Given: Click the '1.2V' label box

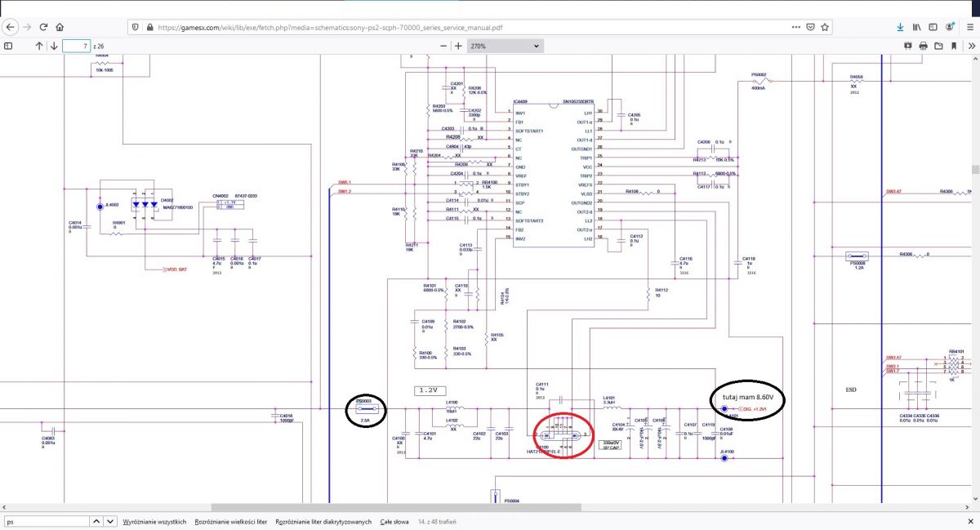Looking at the screenshot, I should tap(430, 390).
